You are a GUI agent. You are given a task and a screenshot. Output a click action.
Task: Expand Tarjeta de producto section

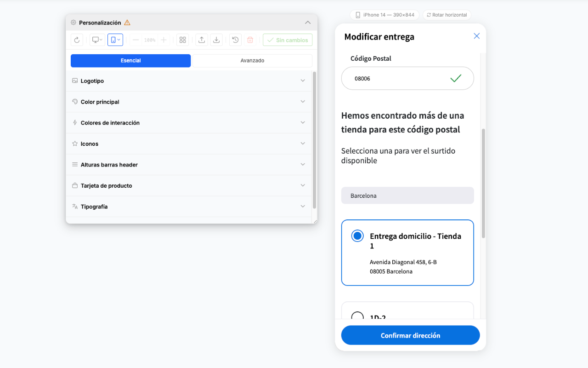188,185
